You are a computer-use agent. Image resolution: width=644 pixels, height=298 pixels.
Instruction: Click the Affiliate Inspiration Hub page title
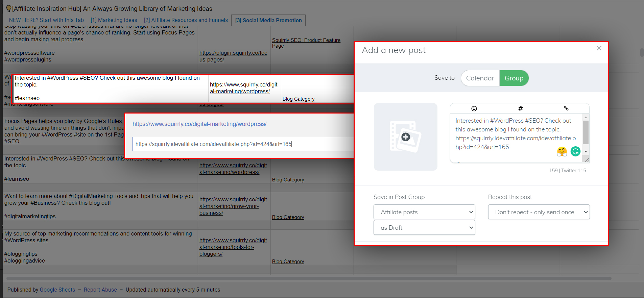coord(110,9)
